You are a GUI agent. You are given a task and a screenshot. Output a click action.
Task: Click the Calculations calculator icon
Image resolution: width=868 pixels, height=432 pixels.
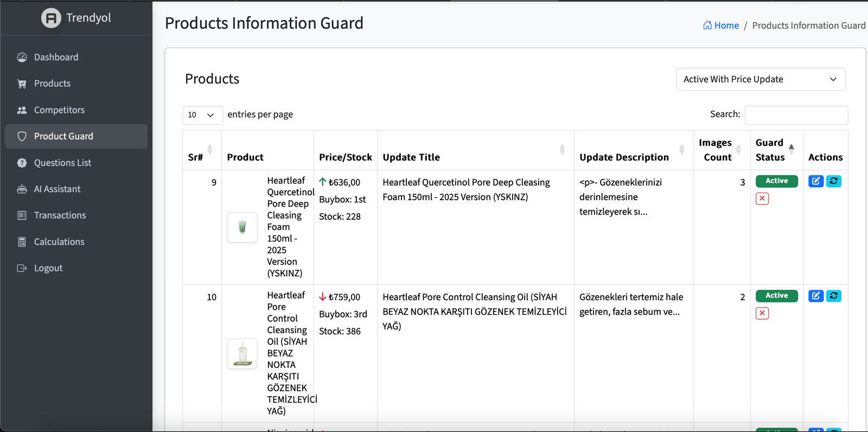22,242
